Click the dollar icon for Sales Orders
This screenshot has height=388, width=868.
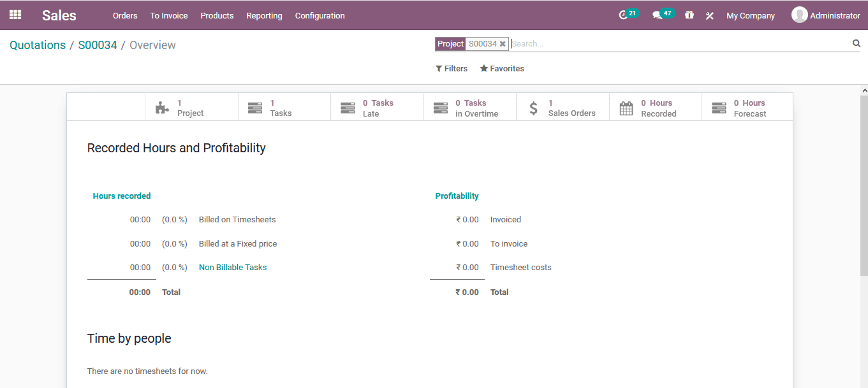[534, 108]
